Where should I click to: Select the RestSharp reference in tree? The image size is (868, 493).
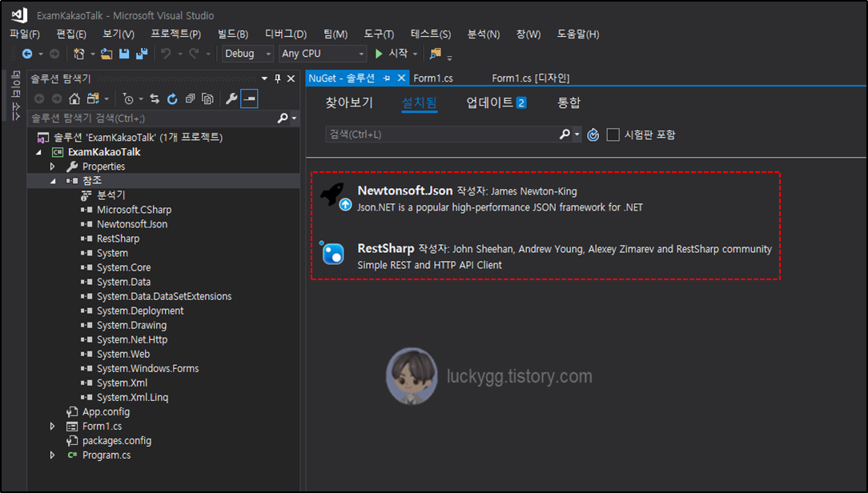pyautogui.click(x=118, y=238)
